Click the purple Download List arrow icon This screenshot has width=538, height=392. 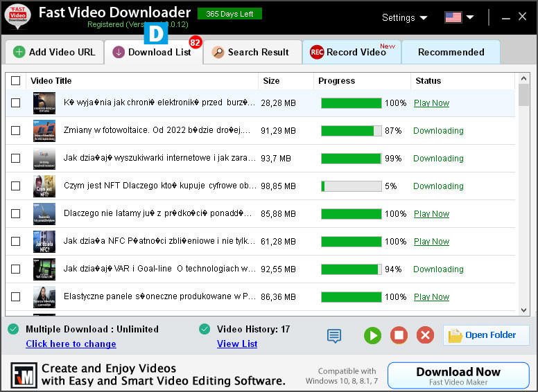[x=119, y=52]
